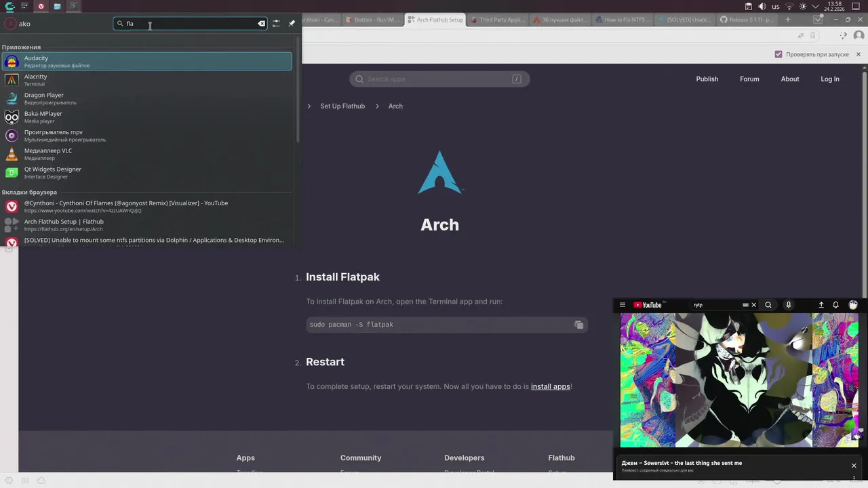Launch Baka-MPlayer media player
The image size is (868, 488).
146,117
